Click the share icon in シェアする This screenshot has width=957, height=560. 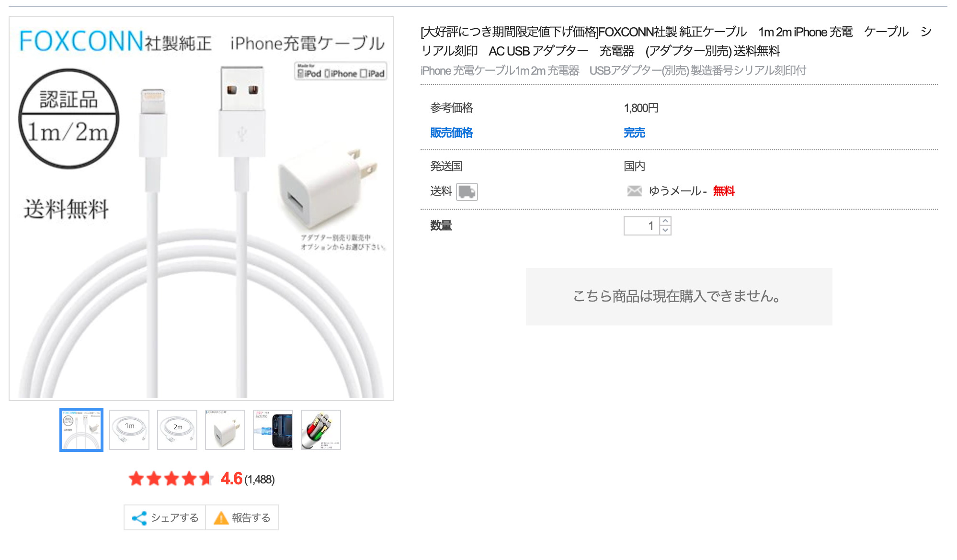[x=139, y=518]
